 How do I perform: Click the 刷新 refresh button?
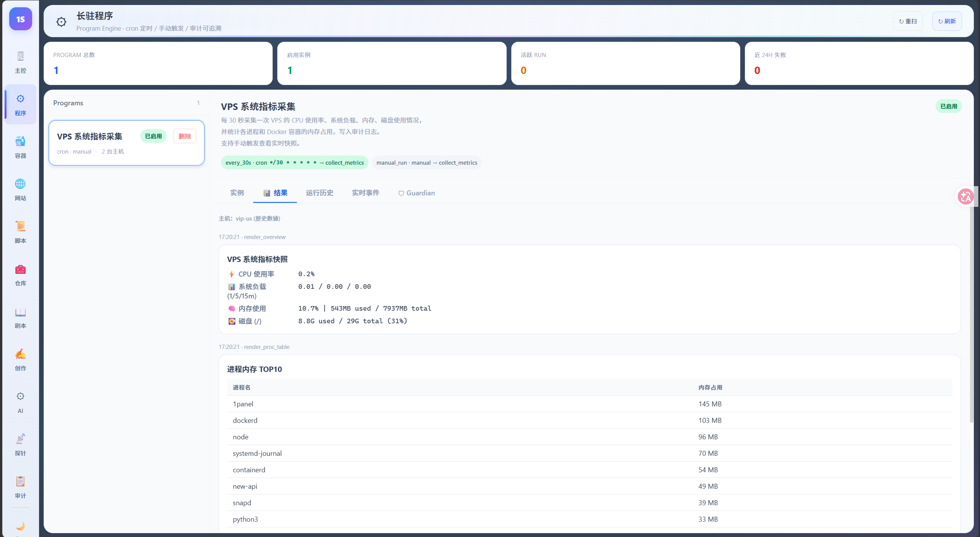947,21
